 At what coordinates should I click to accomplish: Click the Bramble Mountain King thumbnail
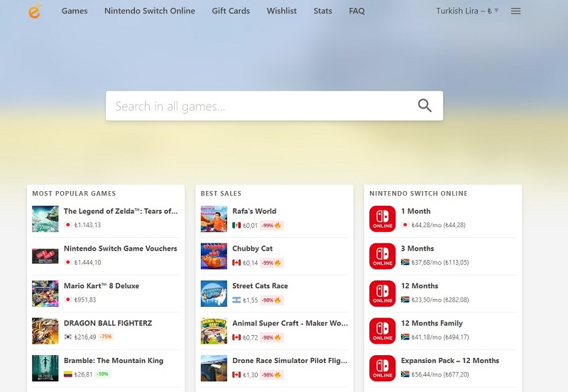(45, 368)
